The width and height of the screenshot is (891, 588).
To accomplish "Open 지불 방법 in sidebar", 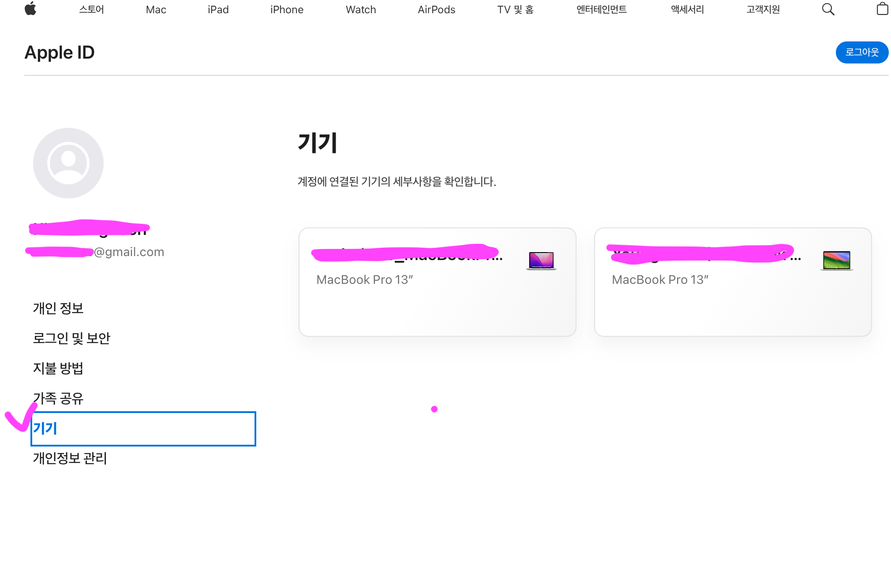I will (x=58, y=368).
